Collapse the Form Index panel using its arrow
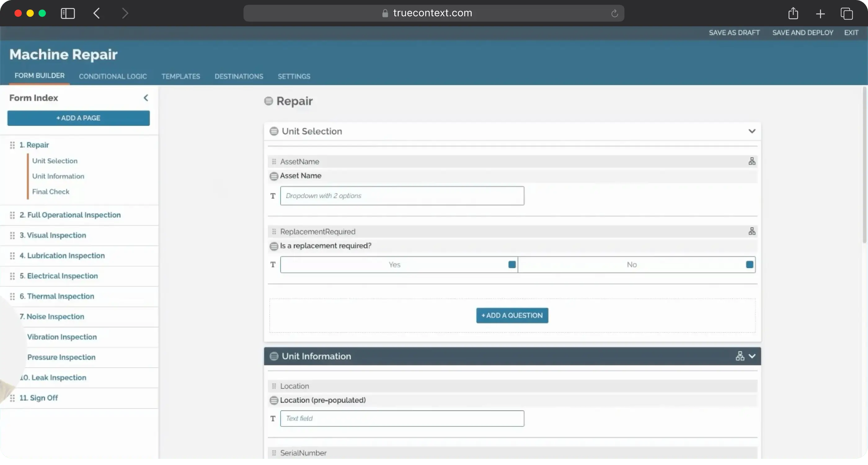This screenshot has width=868, height=465. (x=146, y=98)
